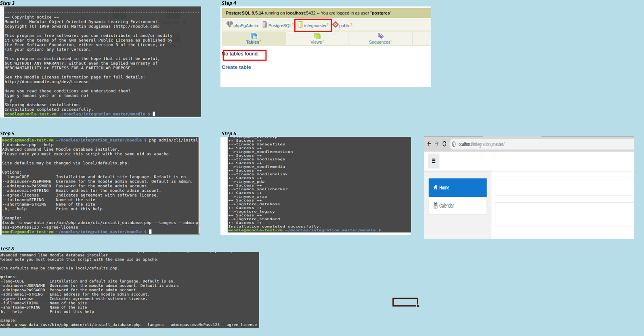Viewport: 644px width, 336px height.
Task: Click the browser forward arrow
Action: click(x=436, y=144)
